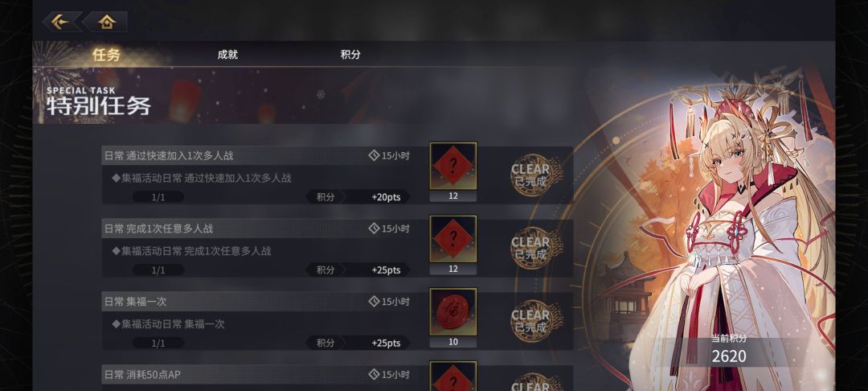Tap the blonde character illustration
This screenshot has width=868, height=391.
tap(736, 233)
